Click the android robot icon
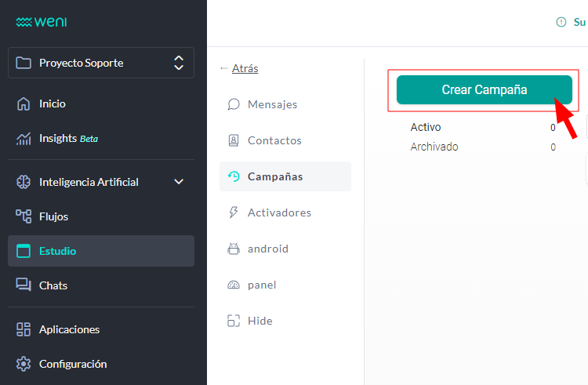588x385 pixels. point(234,249)
